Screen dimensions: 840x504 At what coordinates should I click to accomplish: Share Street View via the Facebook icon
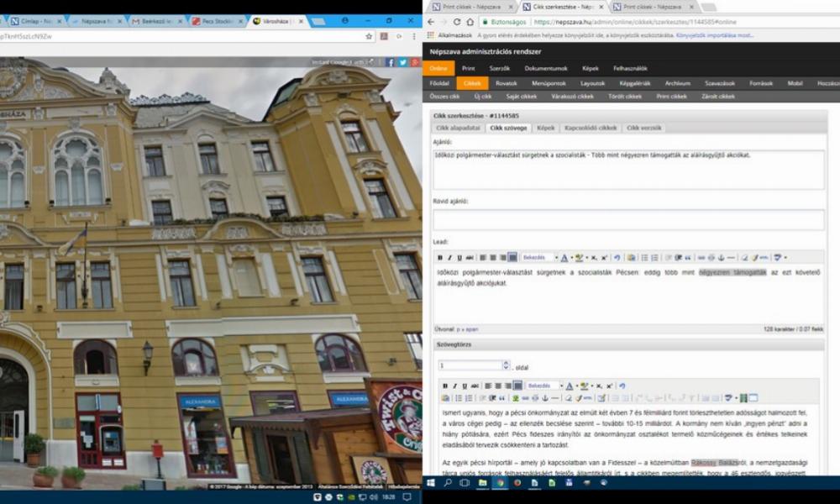[391, 62]
